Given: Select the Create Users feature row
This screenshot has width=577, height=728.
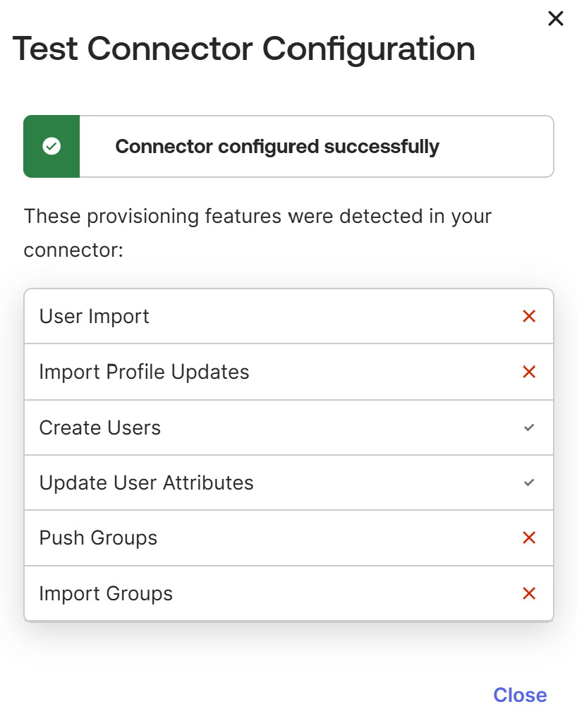Looking at the screenshot, I should (x=288, y=427).
